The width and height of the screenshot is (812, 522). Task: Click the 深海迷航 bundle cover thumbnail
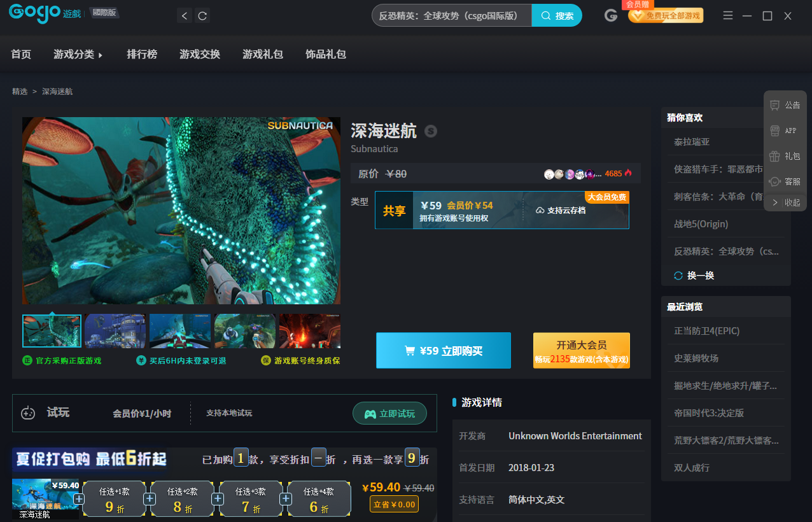coord(45,499)
